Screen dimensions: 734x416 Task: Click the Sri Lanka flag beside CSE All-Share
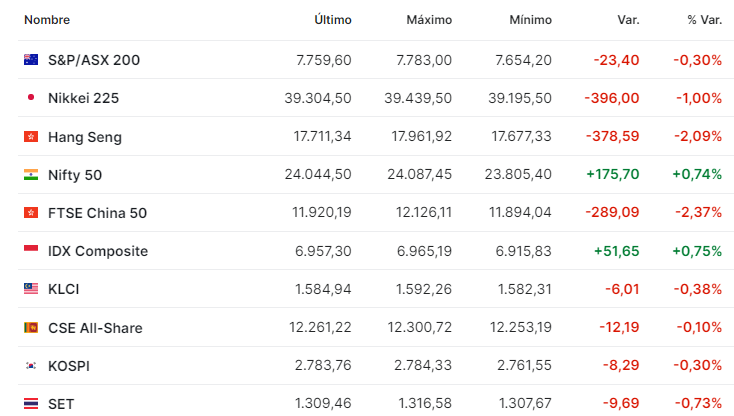(x=31, y=327)
